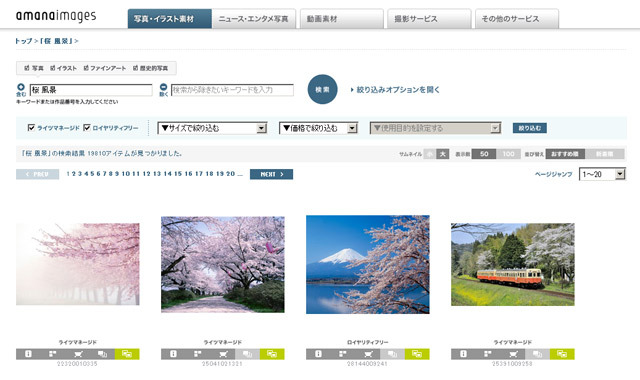The height and width of the screenshot is (380, 640).
Task: Go to the NEXT results page
Action: (271, 174)
